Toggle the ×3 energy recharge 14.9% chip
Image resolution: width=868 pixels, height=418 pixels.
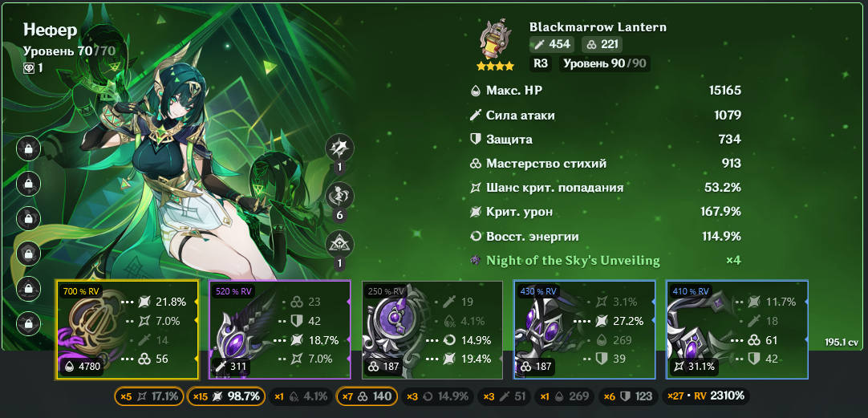click(x=437, y=396)
